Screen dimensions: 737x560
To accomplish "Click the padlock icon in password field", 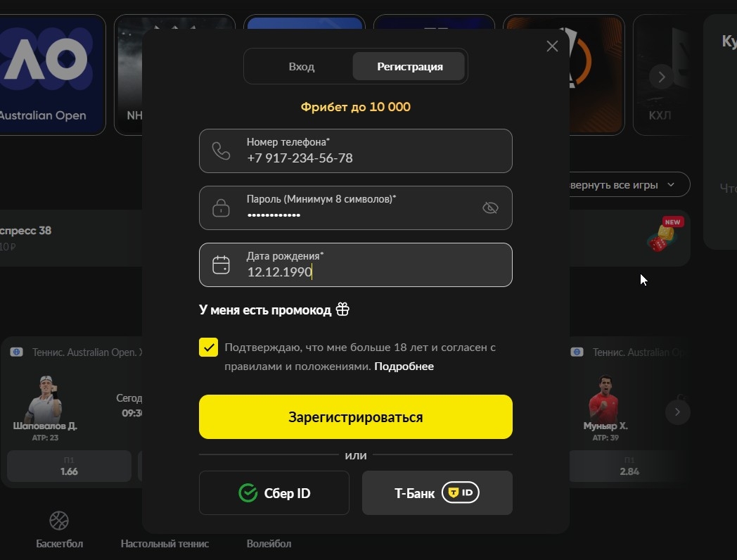I will (221, 208).
